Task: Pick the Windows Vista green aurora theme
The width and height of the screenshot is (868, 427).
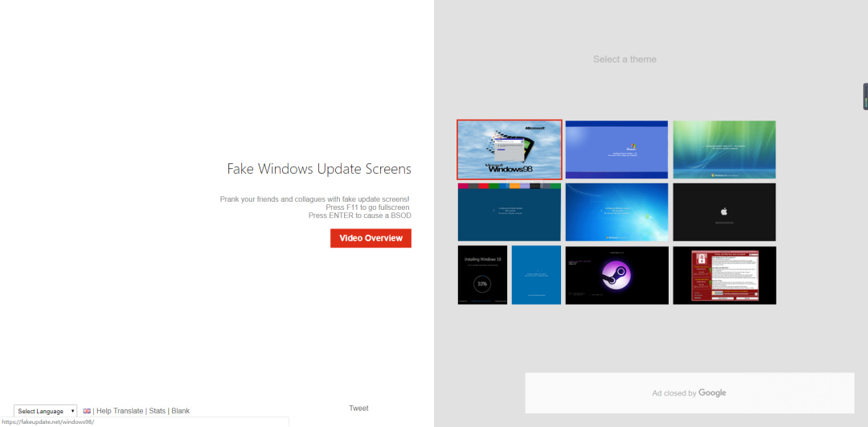Action: [724, 150]
